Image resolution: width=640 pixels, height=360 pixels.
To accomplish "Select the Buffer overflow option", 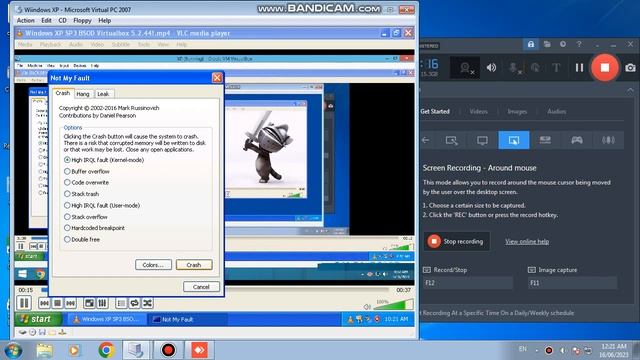I will pyautogui.click(x=87, y=171).
